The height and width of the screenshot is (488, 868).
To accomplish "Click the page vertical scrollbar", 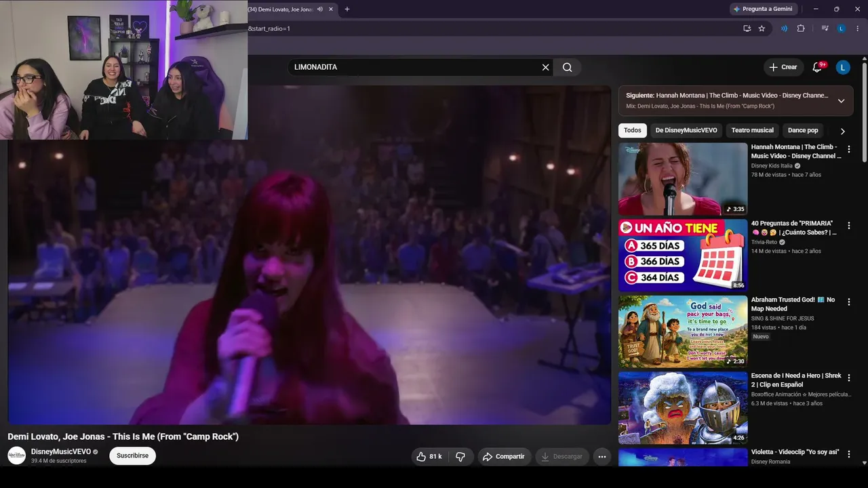I will tap(864, 112).
